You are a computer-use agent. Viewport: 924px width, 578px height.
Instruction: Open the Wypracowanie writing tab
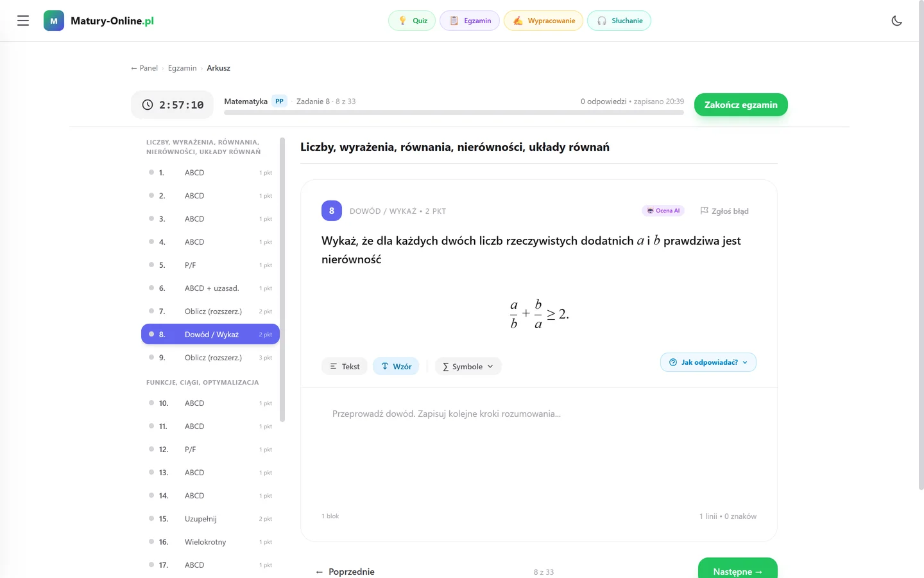[543, 21]
